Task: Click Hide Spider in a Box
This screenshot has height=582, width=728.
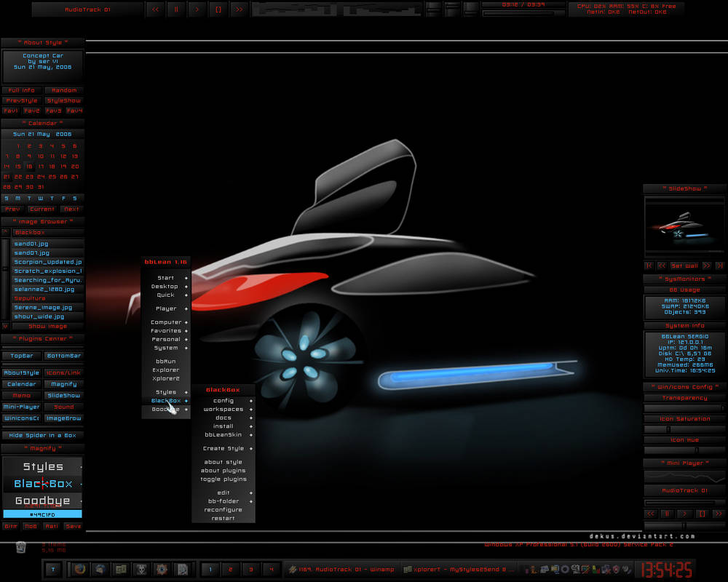Action: point(43,435)
